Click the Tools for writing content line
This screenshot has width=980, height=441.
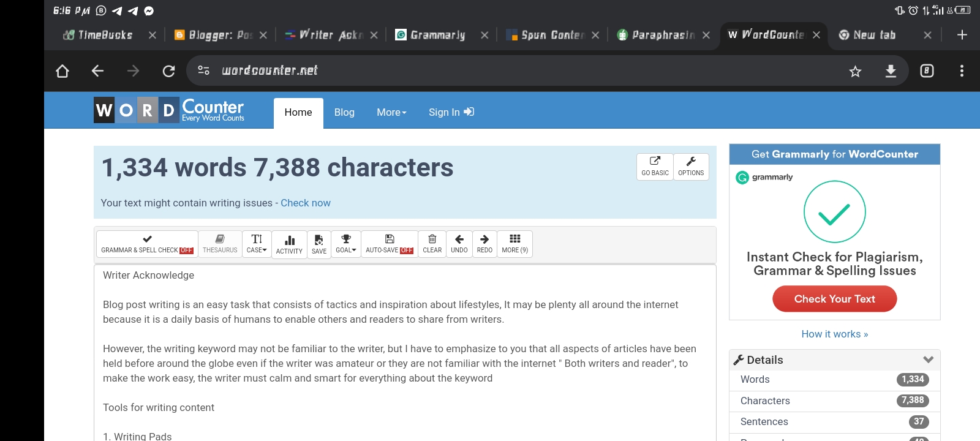pos(159,408)
